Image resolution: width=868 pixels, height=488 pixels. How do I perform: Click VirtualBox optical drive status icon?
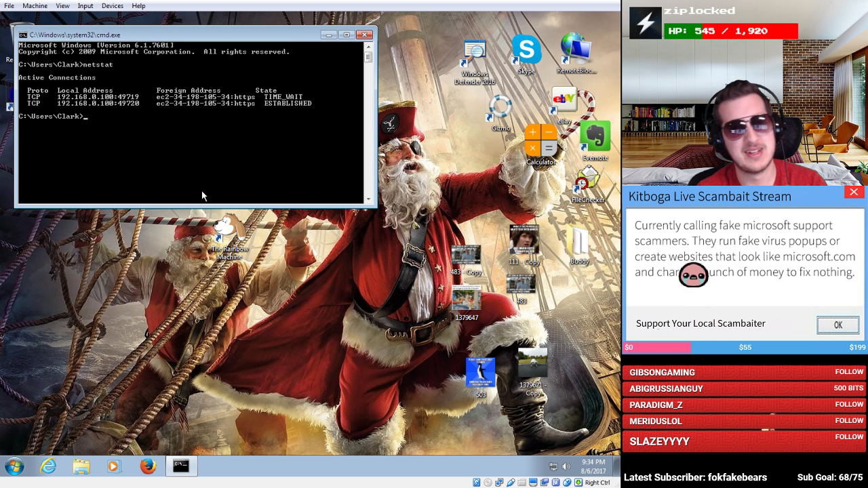pos(488,483)
